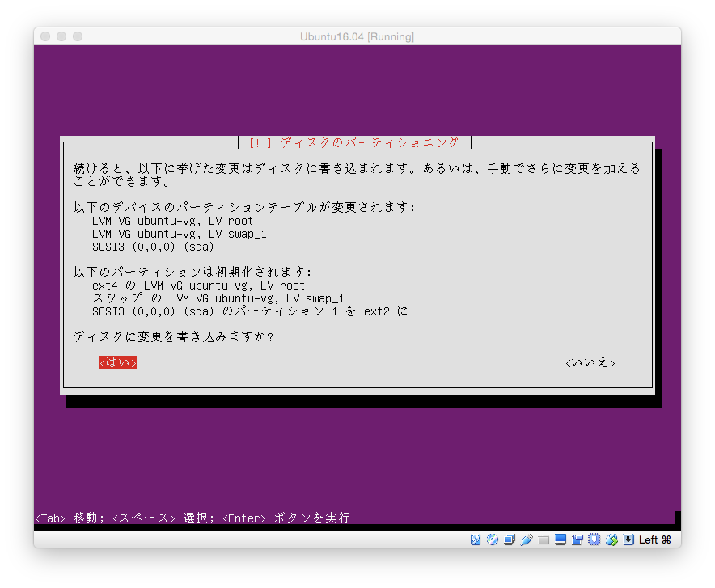Click the network adapters status icon

510,539
